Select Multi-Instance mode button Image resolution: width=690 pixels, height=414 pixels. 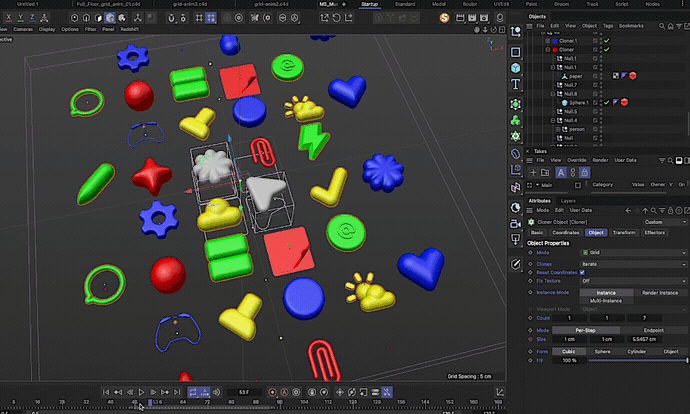click(606, 301)
